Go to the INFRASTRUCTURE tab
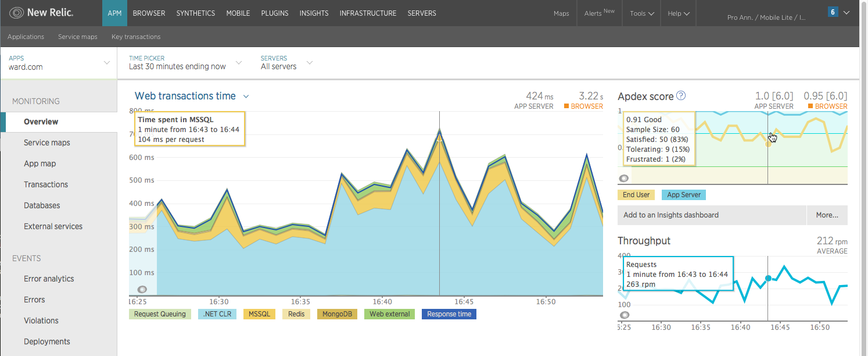The height and width of the screenshot is (356, 868). pyautogui.click(x=368, y=13)
